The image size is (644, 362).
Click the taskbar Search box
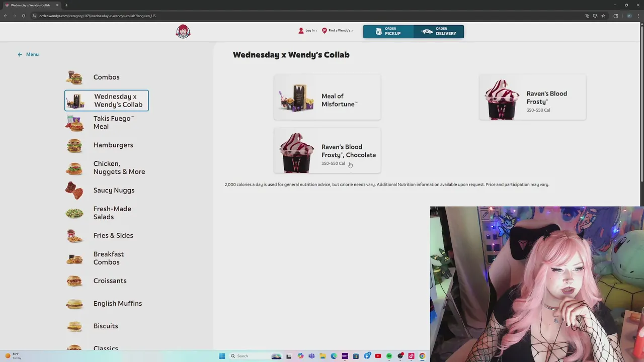[x=256, y=356]
